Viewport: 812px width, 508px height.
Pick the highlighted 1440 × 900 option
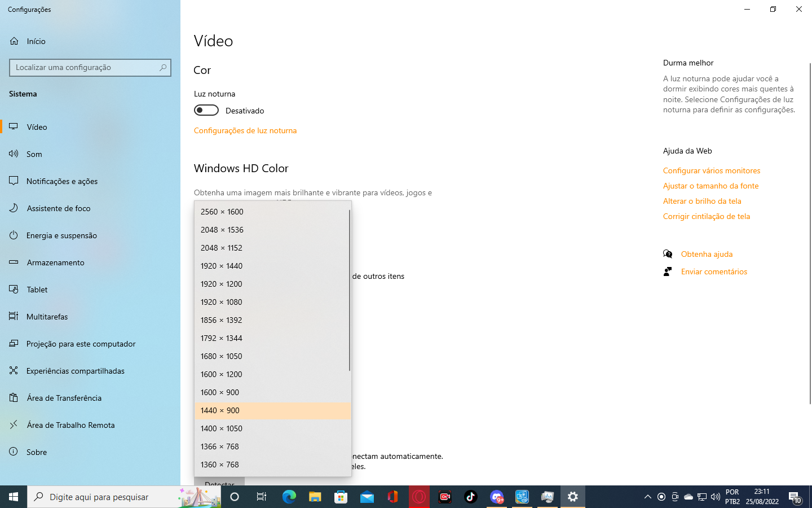[x=272, y=410]
